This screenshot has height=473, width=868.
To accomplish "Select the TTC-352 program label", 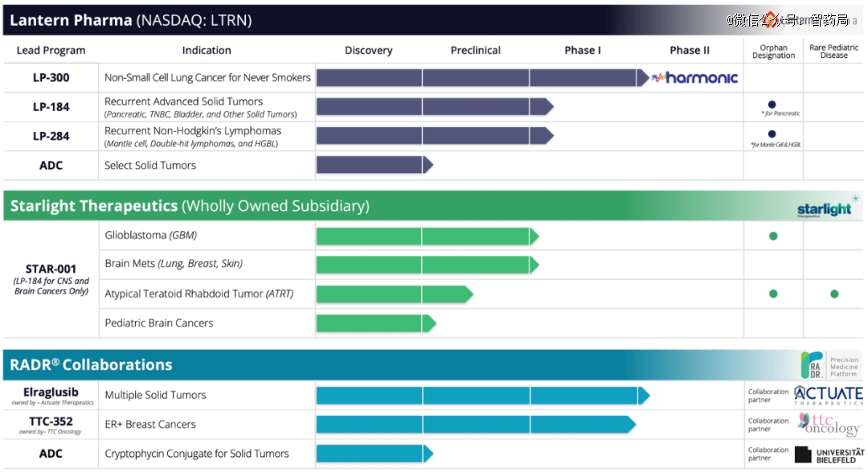I will point(51,422).
